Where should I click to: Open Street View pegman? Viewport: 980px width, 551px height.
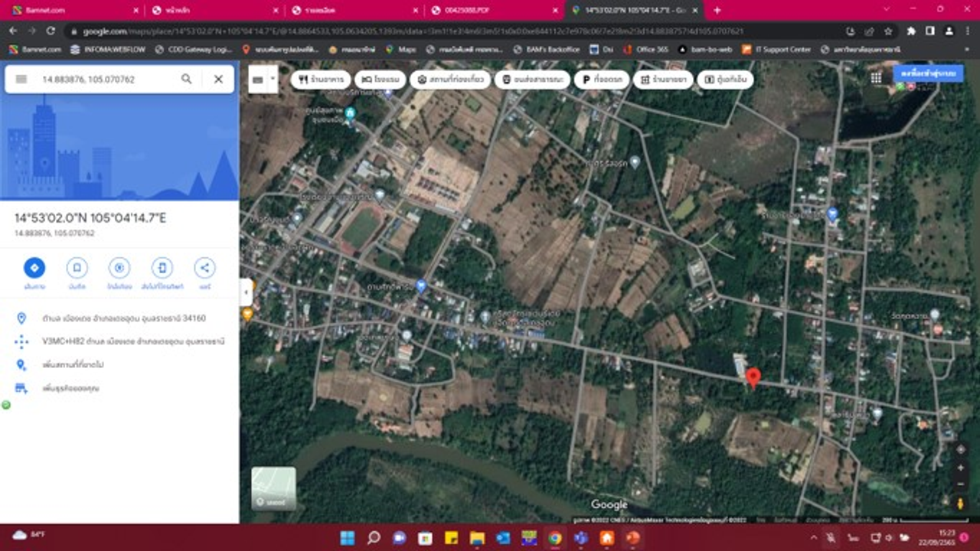coord(960,503)
